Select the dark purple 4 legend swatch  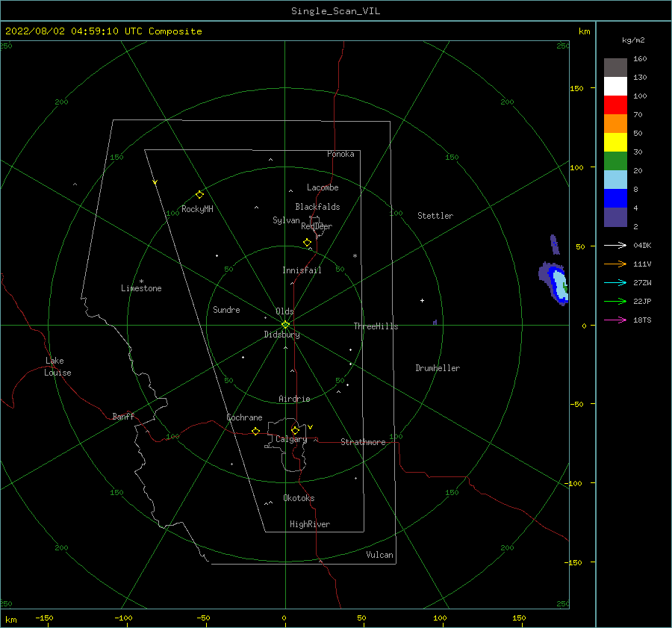(x=615, y=217)
